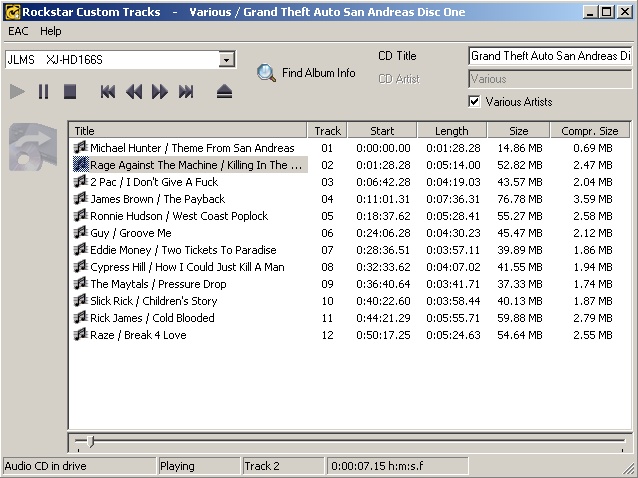This screenshot has width=638, height=478.
Task: Click music note icon next to The Maytals track
Action: click(81, 284)
